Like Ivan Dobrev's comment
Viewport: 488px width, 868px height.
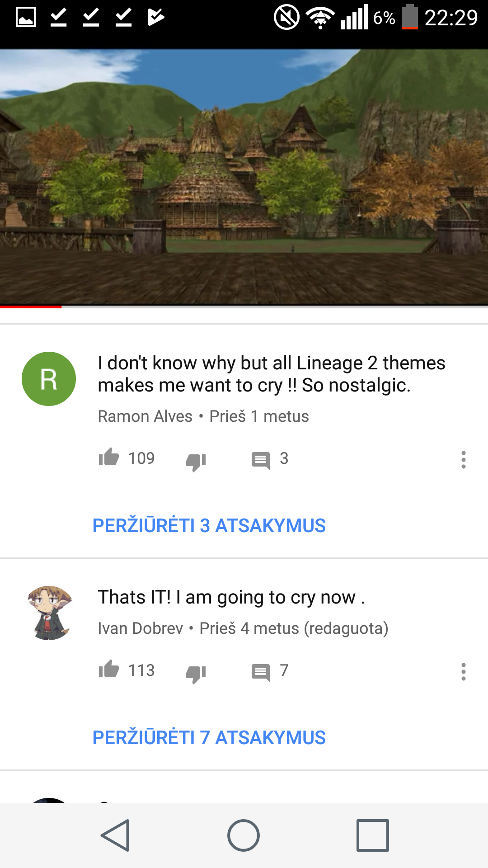[109, 669]
